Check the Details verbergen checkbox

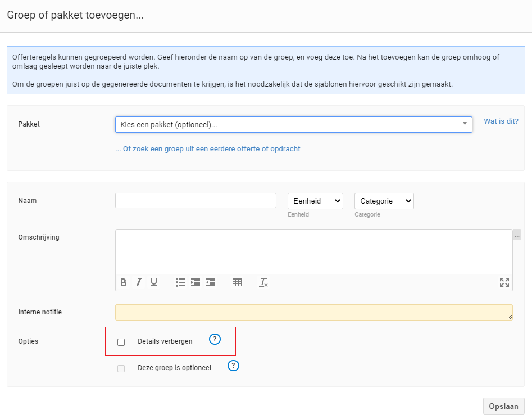[121, 342]
